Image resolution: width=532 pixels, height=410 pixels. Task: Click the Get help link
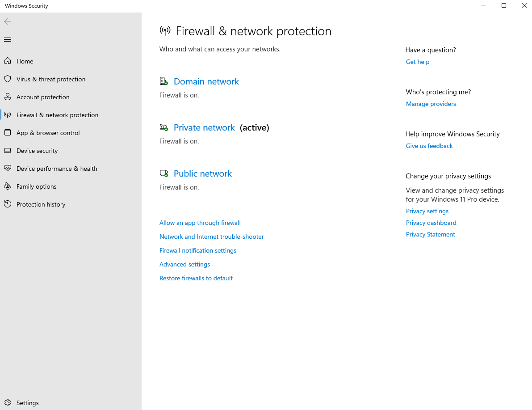pyautogui.click(x=417, y=62)
